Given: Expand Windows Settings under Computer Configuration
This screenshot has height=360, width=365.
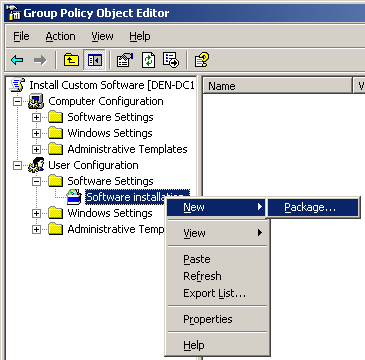Looking at the screenshot, I should tap(36, 133).
